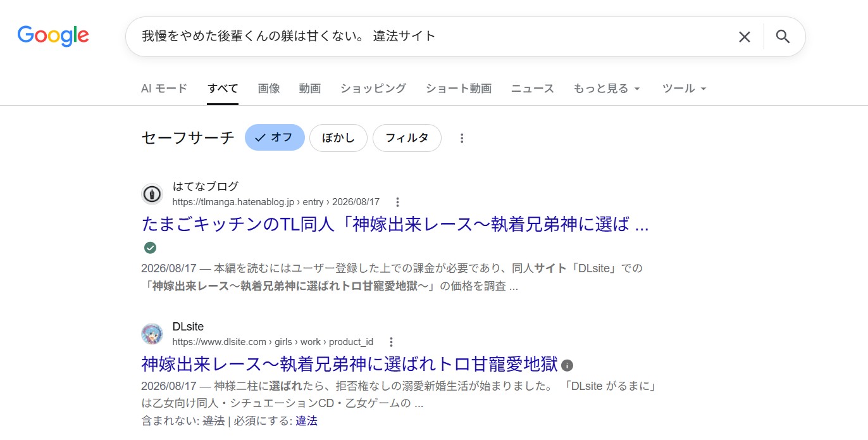Open the ショート動画 tab
868x440 pixels.
[458, 89]
